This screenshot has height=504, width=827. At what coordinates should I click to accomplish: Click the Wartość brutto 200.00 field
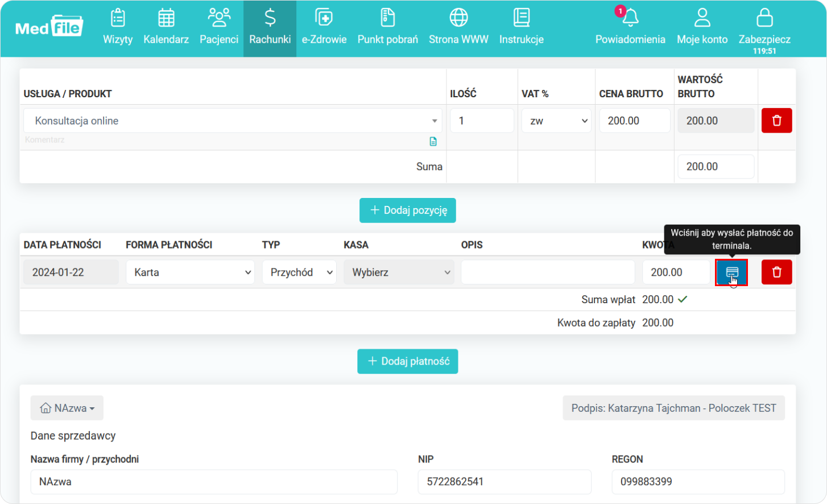pyautogui.click(x=716, y=121)
